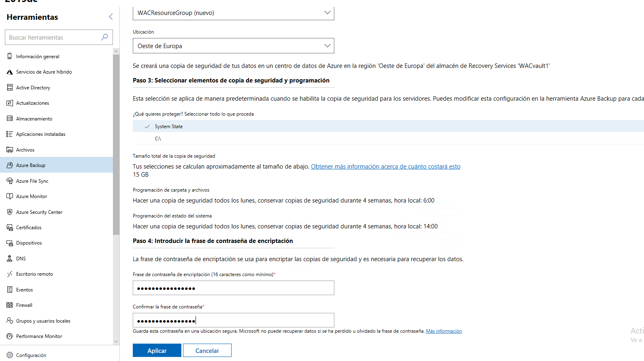
Task: Open the backup cost information link
Action: [x=385, y=167]
